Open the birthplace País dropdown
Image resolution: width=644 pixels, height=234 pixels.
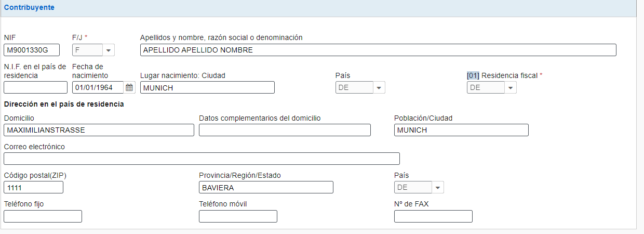tap(379, 88)
